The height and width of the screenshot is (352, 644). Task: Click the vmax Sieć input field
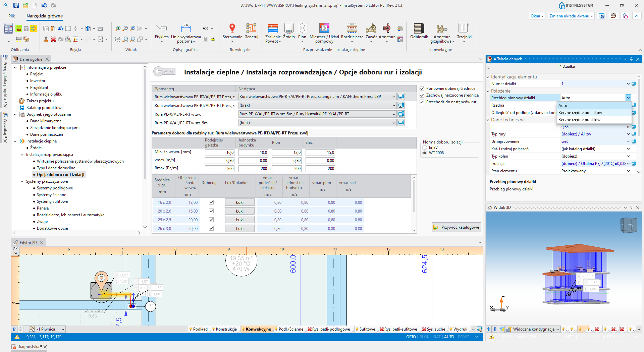click(x=320, y=161)
